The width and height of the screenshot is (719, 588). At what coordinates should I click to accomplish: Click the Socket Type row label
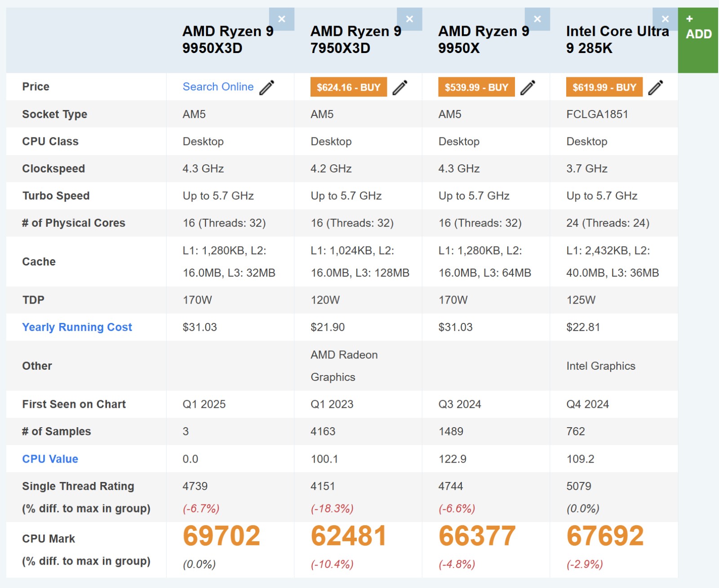[x=55, y=114]
